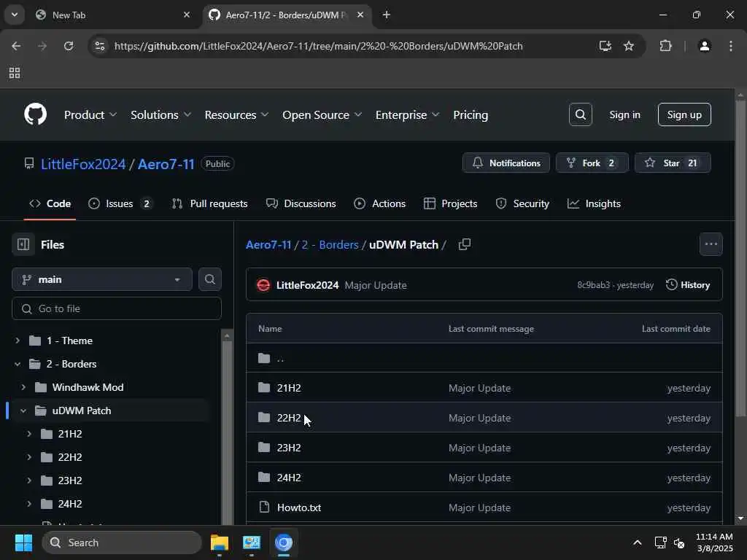The image size is (747, 560).
Task: View site information icon left of the URL
Action: click(99, 46)
